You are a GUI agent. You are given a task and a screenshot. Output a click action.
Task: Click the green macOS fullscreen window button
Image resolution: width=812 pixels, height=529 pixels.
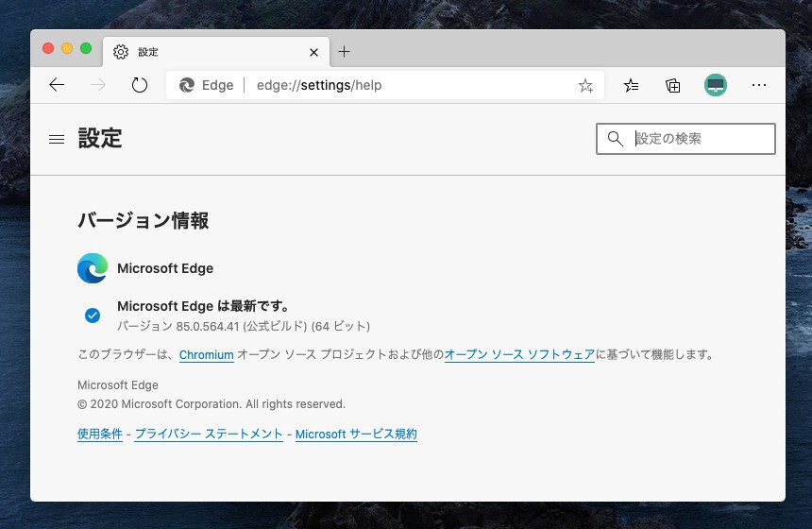[x=86, y=48]
